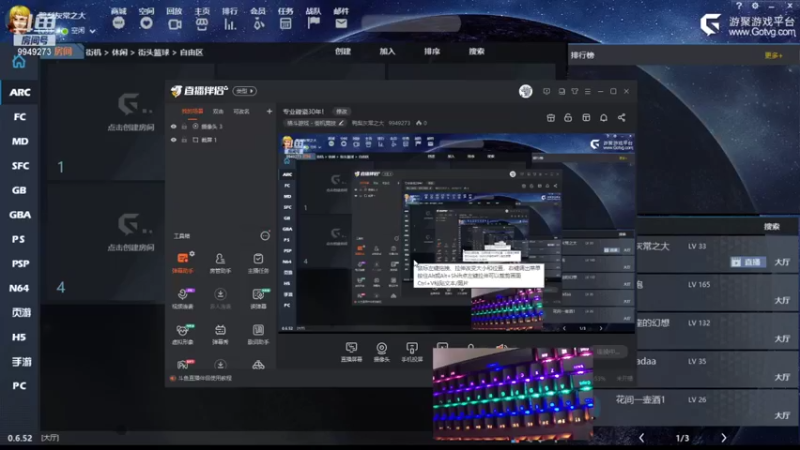The height and width of the screenshot is (450, 800).
Task: Open the 会员 membership icon
Action: tap(258, 23)
